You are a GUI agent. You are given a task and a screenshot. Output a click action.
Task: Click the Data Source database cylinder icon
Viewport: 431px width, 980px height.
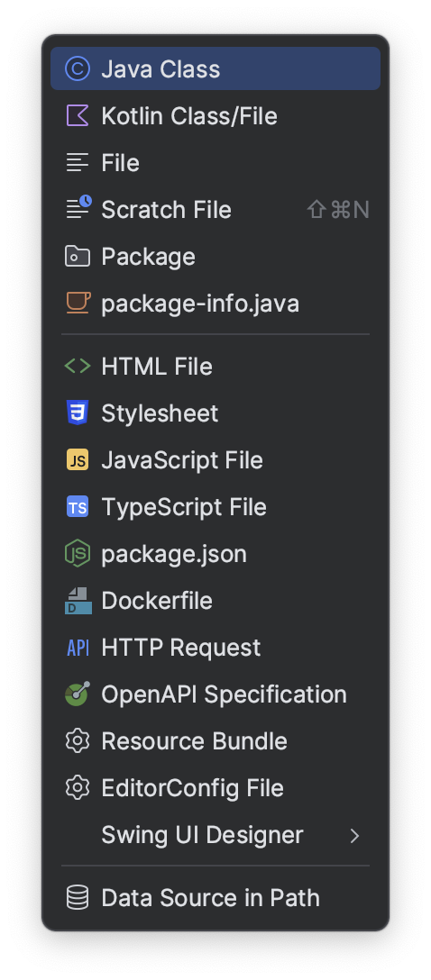click(78, 897)
